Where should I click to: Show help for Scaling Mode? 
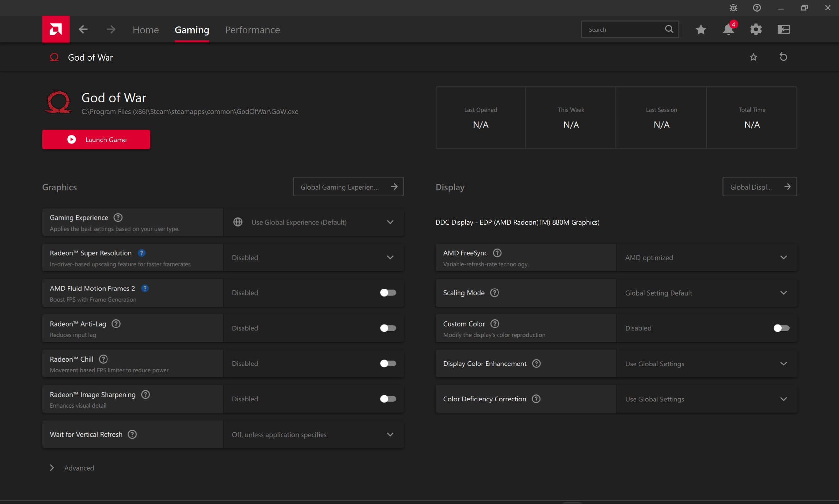click(x=495, y=292)
